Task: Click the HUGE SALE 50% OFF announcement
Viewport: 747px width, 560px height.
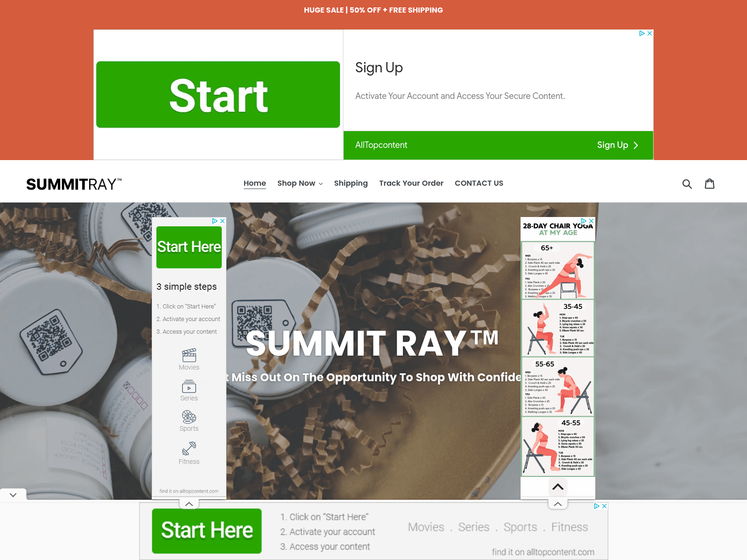Action: point(373,10)
